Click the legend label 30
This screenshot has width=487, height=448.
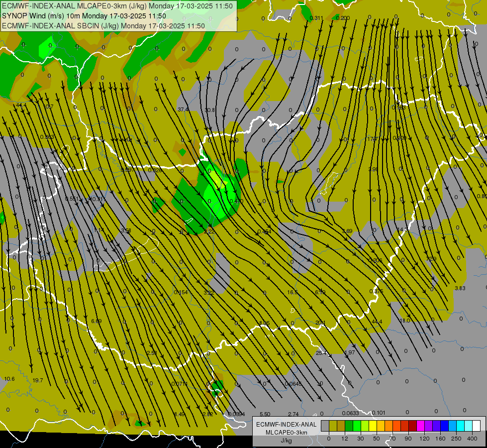pyautogui.click(x=361, y=439)
